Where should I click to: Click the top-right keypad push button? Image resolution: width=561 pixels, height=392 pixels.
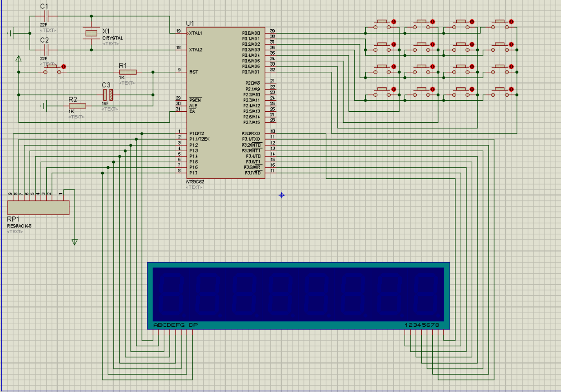[499, 24]
